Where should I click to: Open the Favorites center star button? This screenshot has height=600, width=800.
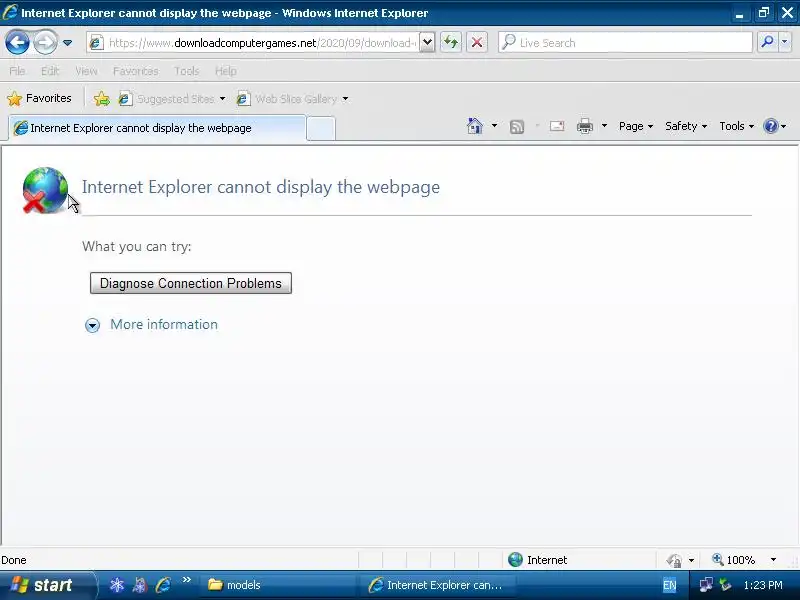click(39, 98)
